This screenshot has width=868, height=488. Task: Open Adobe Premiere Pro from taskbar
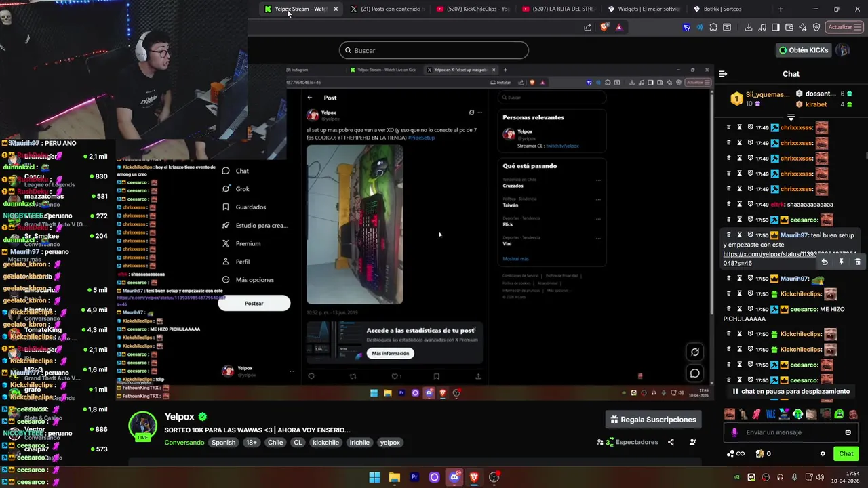tap(414, 477)
